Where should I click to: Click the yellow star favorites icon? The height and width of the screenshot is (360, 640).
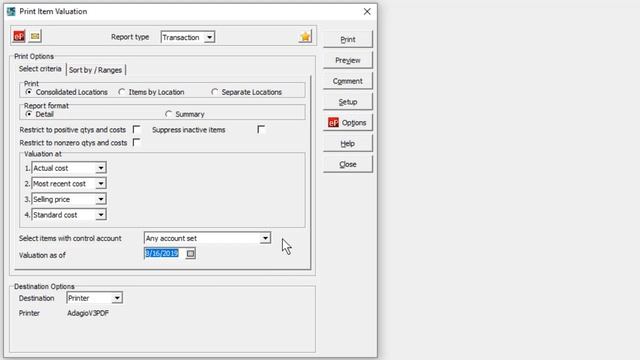coord(305,37)
